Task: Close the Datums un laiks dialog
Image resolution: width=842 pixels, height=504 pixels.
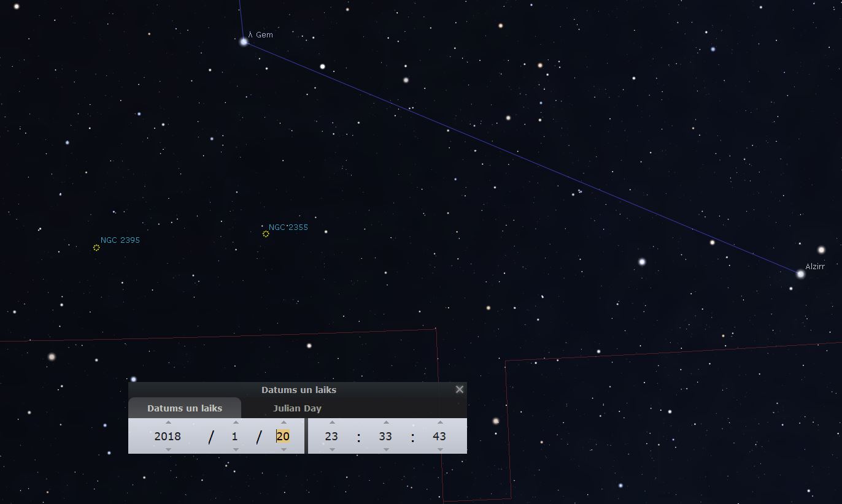Action: [460, 389]
